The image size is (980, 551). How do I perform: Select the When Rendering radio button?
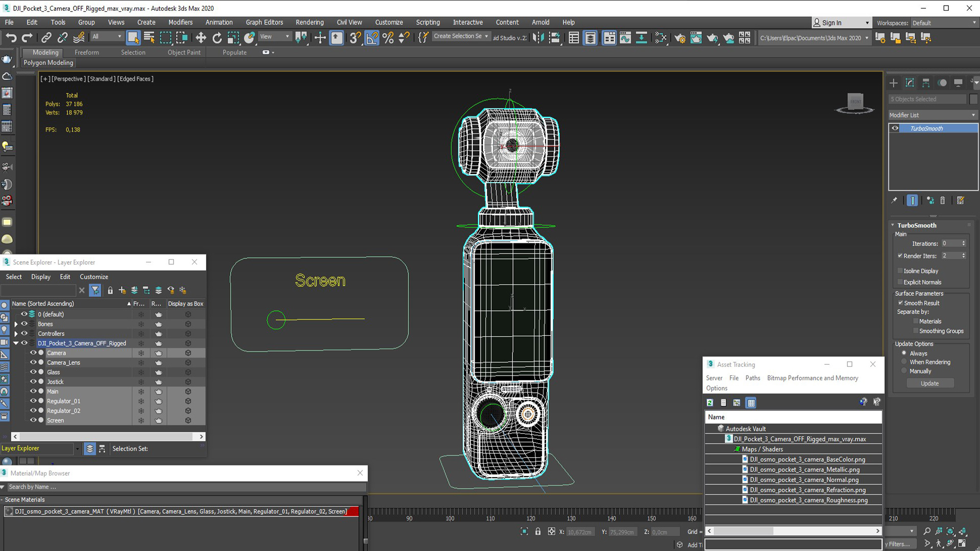click(x=904, y=362)
